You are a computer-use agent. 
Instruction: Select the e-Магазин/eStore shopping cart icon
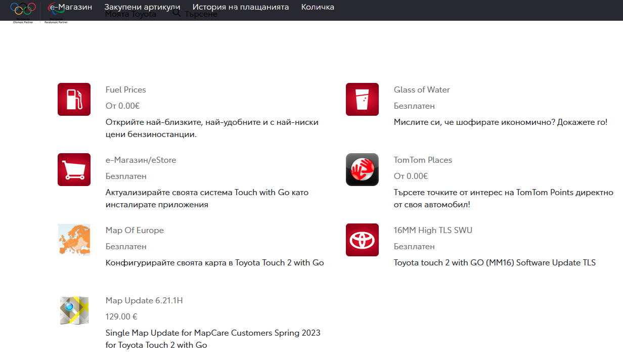pyautogui.click(x=74, y=169)
